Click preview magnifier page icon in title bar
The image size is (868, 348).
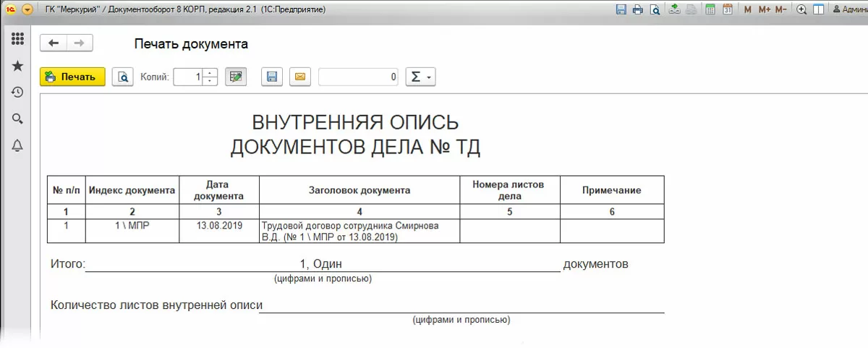pyautogui.click(x=655, y=10)
